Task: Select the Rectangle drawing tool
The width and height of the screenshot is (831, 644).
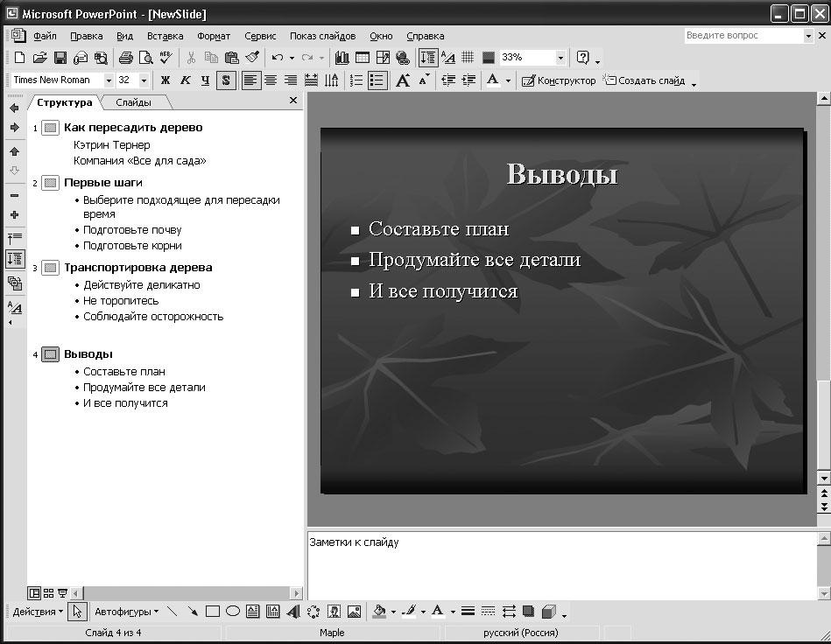Action: (213, 612)
